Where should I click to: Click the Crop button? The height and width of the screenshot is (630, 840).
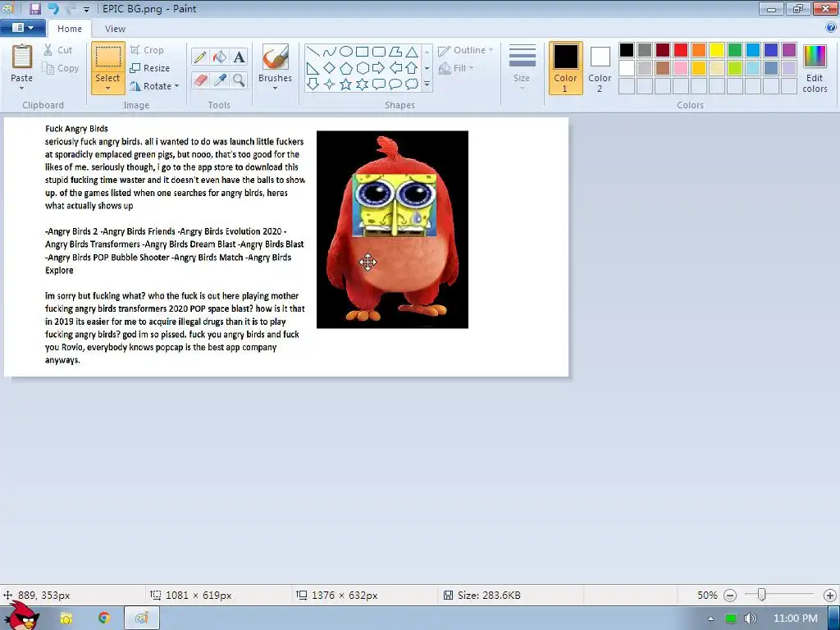147,50
